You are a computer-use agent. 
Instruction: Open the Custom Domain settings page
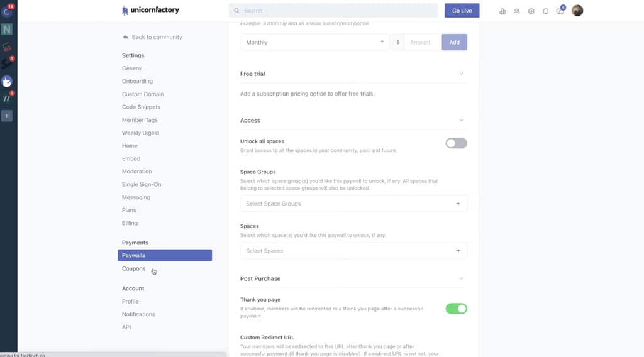143,94
